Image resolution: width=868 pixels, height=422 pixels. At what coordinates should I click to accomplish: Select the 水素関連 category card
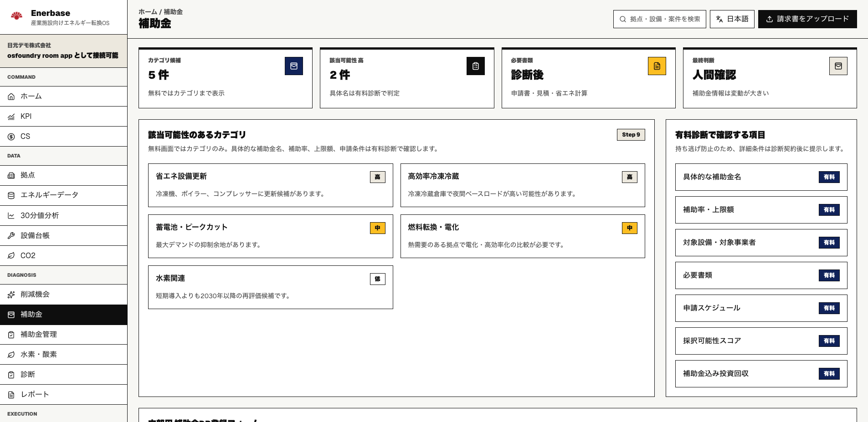(270, 287)
